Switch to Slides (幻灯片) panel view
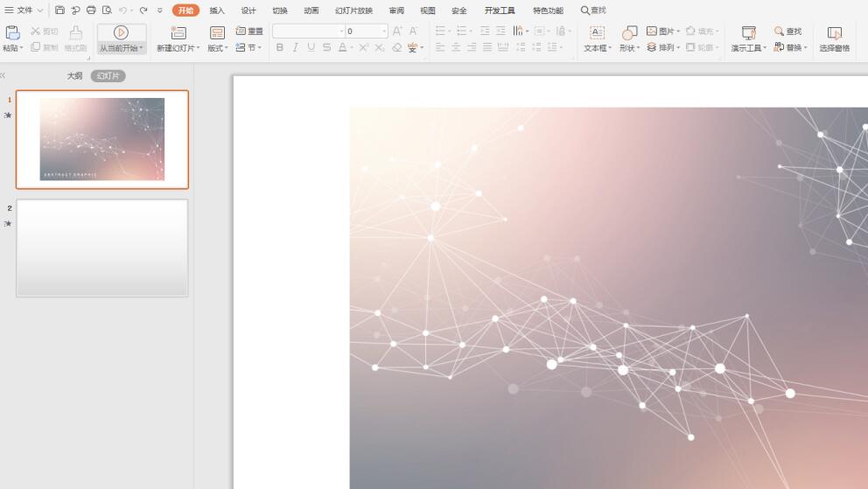Image resolution: width=868 pixels, height=489 pixels. pos(108,76)
